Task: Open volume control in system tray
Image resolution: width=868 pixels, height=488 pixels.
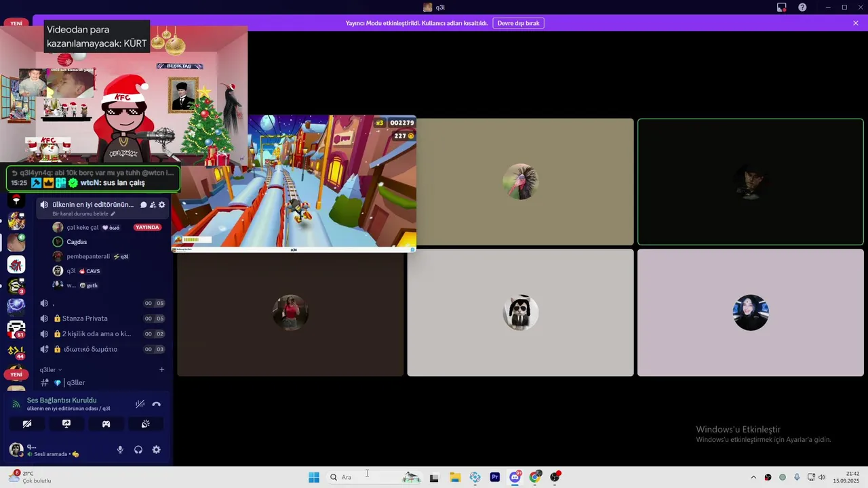Action: (x=822, y=477)
